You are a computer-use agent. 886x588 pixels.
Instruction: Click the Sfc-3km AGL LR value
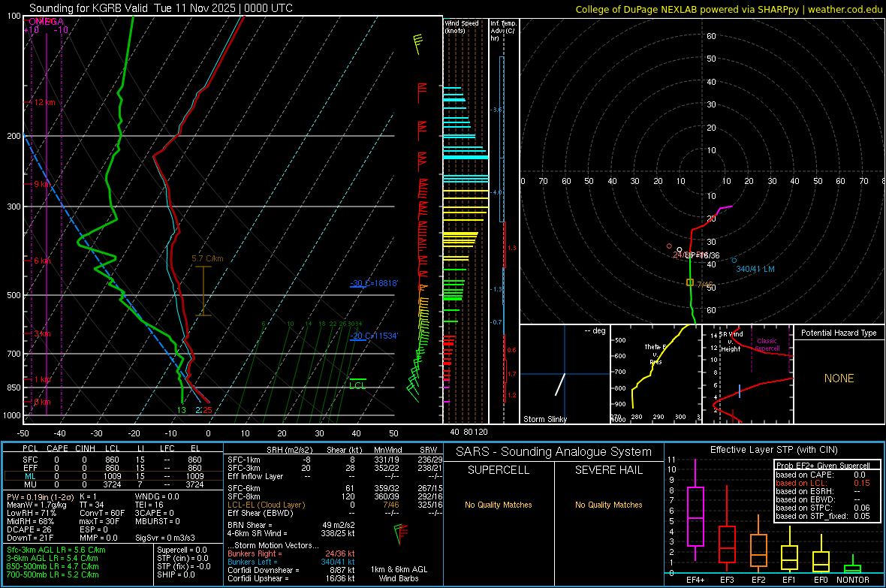(x=56, y=550)
